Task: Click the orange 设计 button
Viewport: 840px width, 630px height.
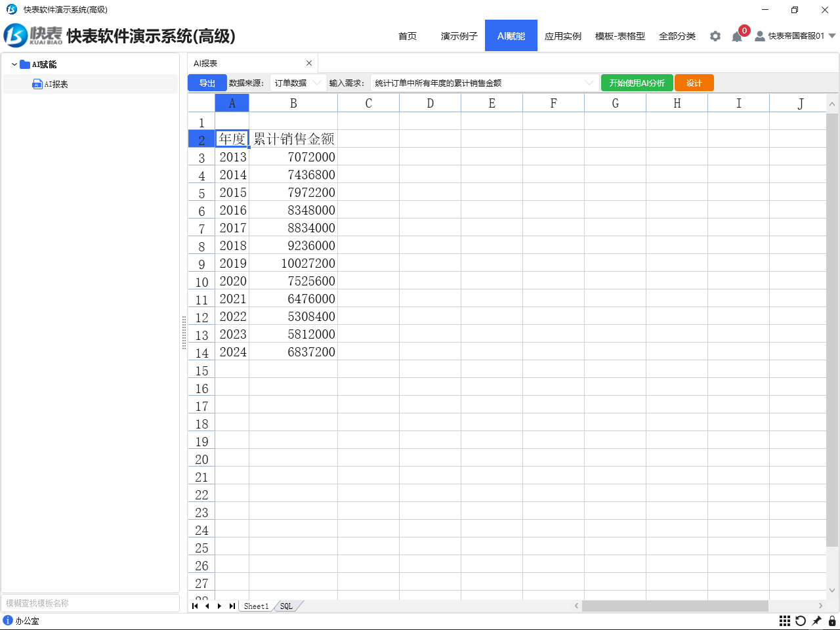Action: tap(694, 83)
